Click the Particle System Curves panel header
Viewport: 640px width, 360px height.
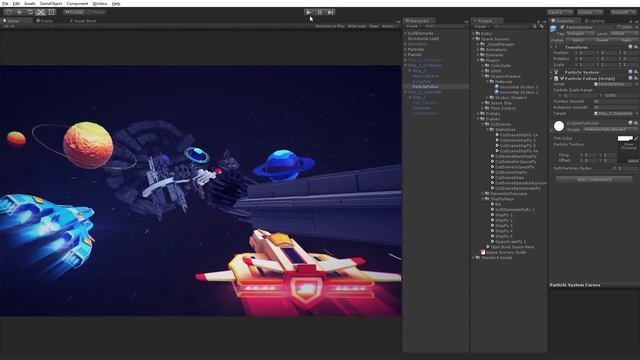tap(594, 285)
